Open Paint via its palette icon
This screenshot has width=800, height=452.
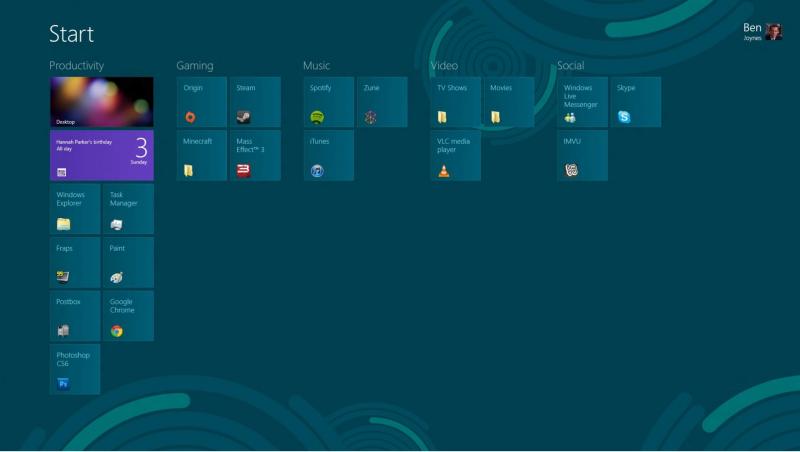pos(116,277)
